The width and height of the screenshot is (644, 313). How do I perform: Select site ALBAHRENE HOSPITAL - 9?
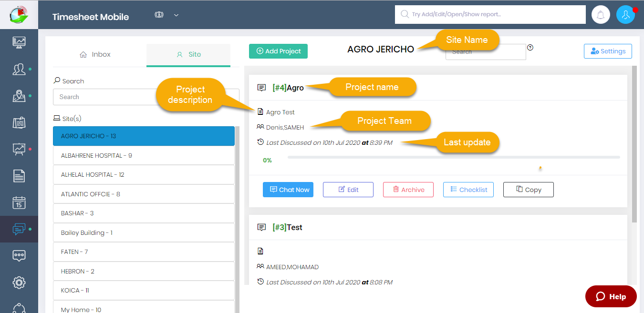tap(144, 155)
